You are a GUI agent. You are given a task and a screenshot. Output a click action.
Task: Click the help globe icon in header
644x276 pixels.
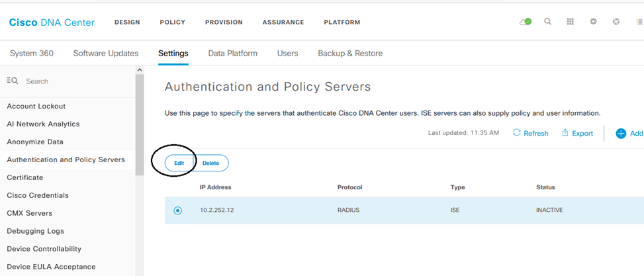[x=616, y=22]
